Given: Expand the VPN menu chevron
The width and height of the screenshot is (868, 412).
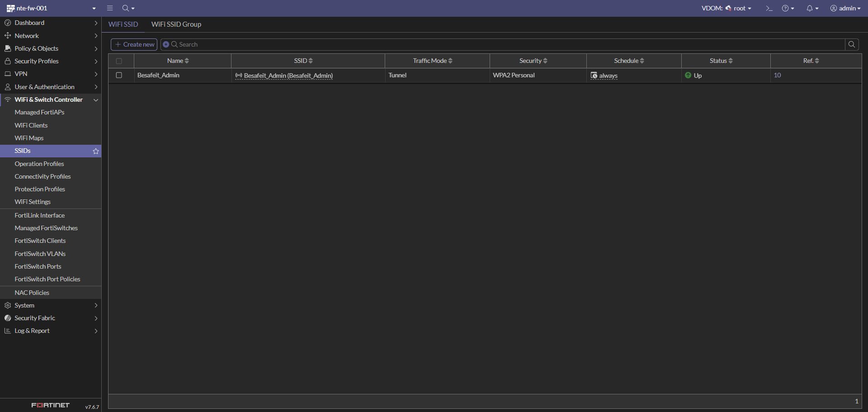Looking at the screenshot, I should click(96, 74).
